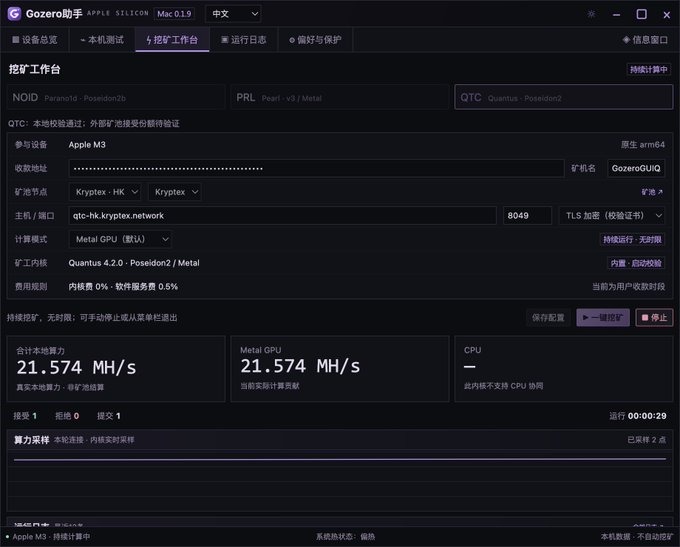The image size is (680, 547).
Task: Open the TLS 加密 dropdown
Action: tap(612, 216)
